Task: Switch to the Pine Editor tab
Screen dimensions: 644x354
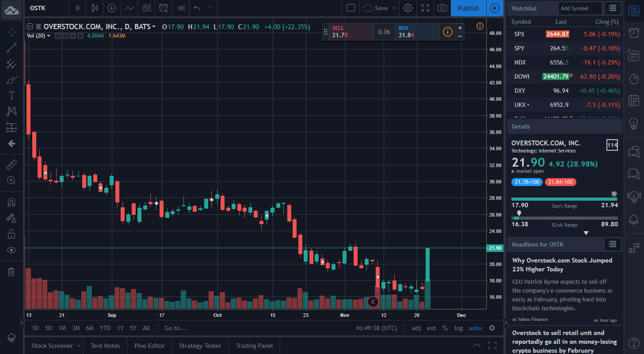Action: pyautogui.click(x=150, y=346)
